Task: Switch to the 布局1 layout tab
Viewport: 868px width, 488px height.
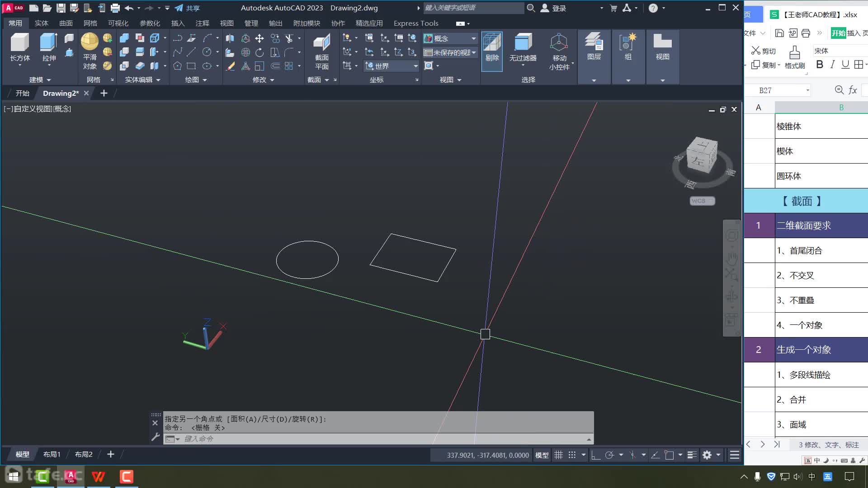Action: (x=52, y=454)
